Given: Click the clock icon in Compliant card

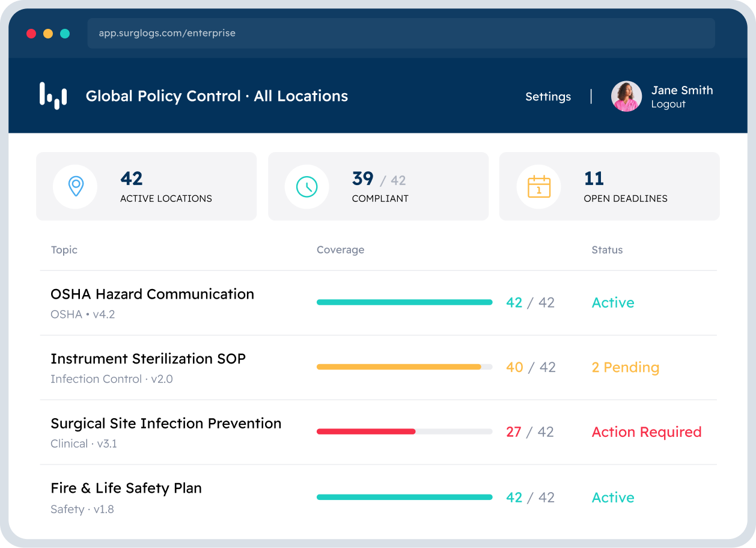Looking at the screenshot, I should pyautogui.click(x=306, y=186).
